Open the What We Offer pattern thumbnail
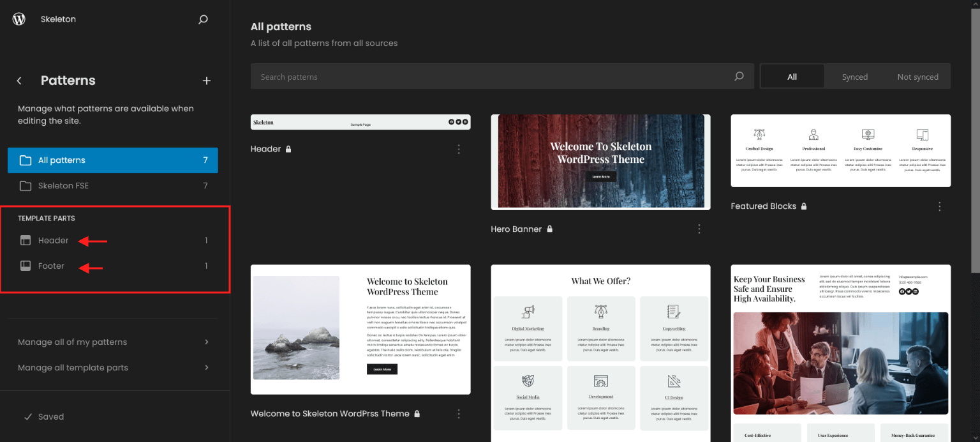Image resolution: width=980 pixels, height=442 pixels. [x=600, y=353]
